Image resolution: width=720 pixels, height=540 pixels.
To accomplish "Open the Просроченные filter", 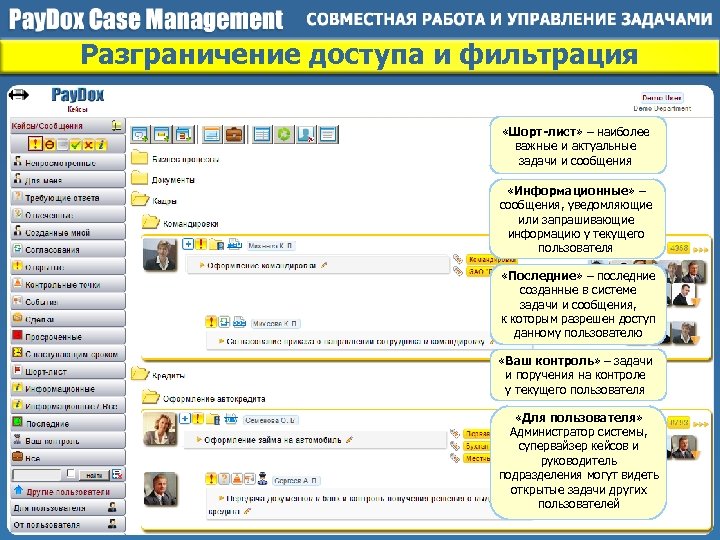I will [68, 336].
